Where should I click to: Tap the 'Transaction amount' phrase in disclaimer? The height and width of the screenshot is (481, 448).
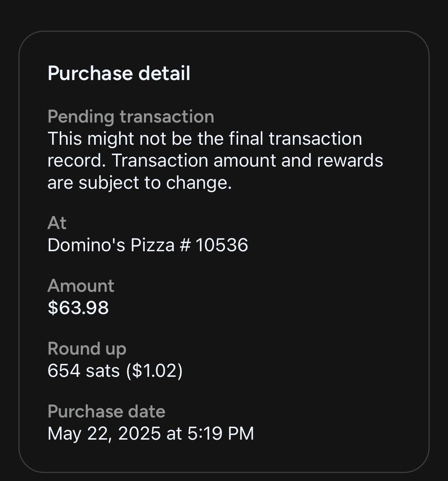[x=159, y=161]
